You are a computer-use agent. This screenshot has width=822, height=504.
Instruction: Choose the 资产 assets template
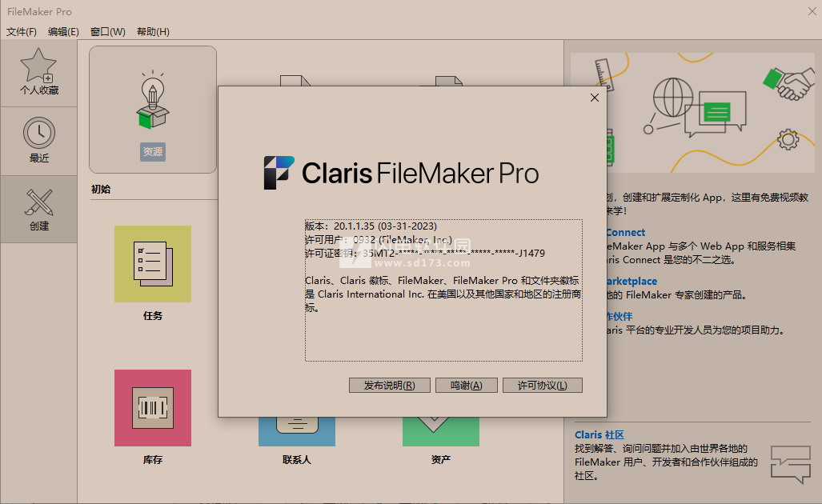point(441,432)
